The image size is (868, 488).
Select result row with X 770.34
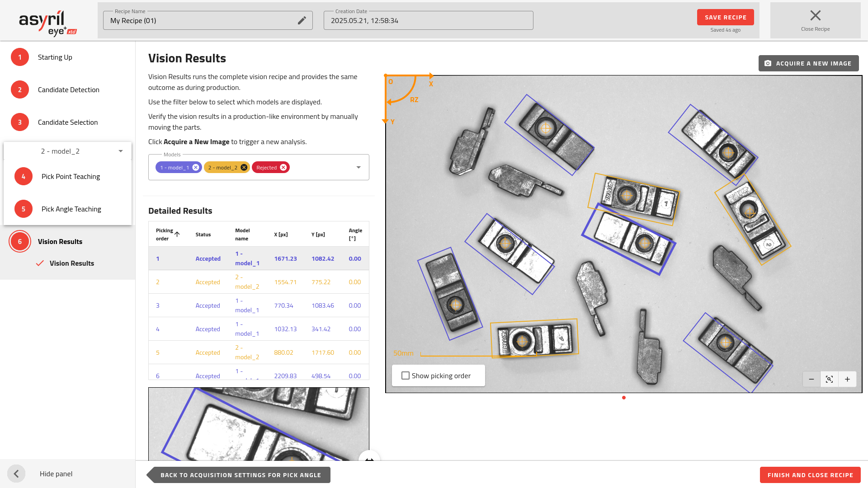click(259, 305)
